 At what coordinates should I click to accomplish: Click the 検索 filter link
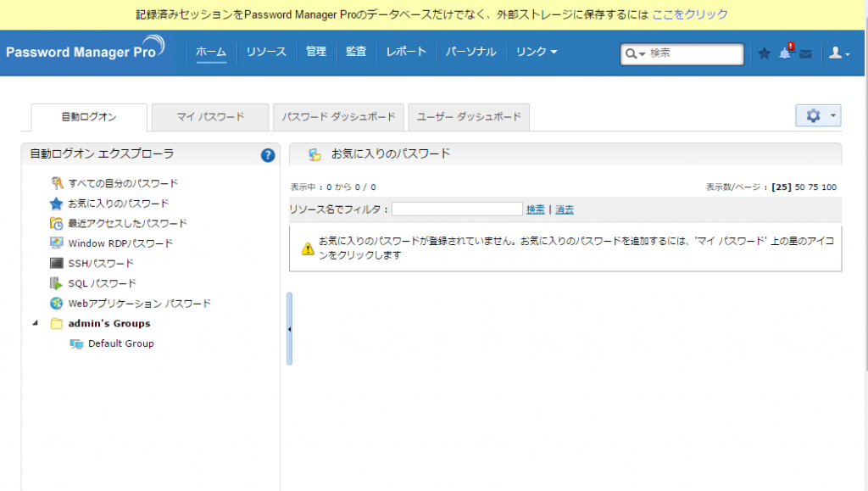tap(536, 209)
